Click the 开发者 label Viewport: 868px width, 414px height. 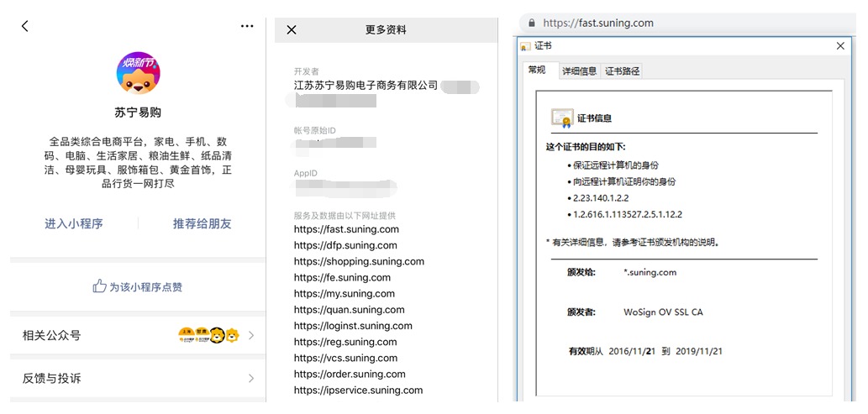tap(306, 72)
